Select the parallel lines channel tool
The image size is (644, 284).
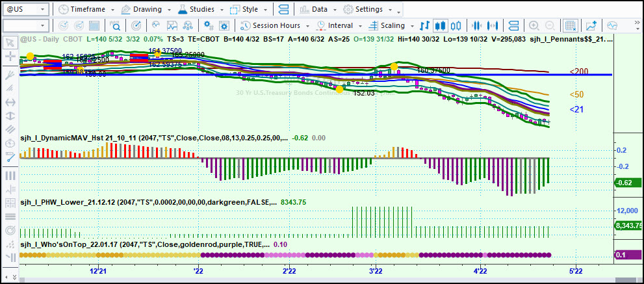pos(10,129)
